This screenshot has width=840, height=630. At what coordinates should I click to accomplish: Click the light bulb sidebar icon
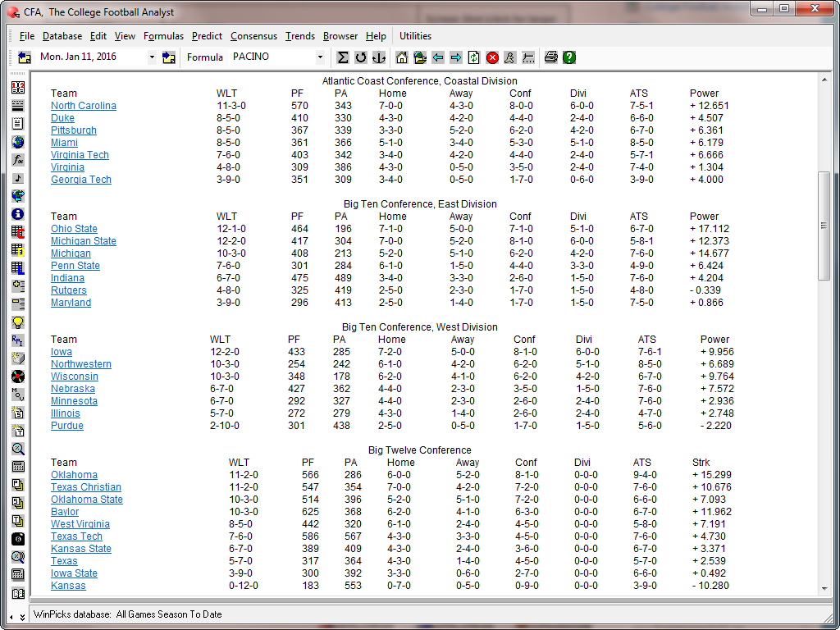point(18,322)
